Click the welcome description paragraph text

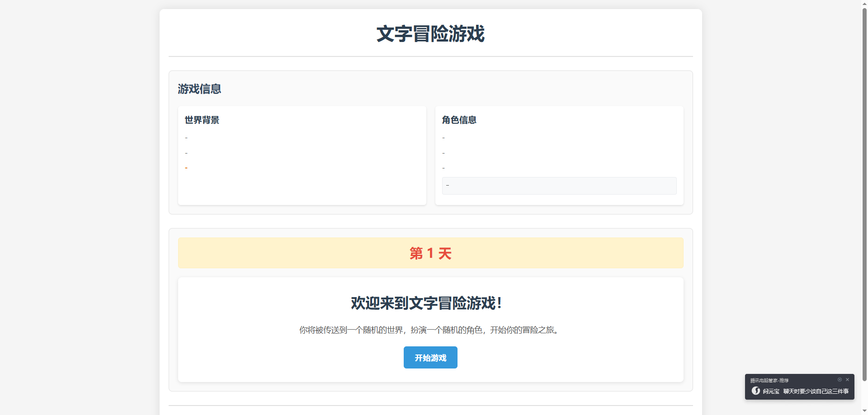[430, 330]
